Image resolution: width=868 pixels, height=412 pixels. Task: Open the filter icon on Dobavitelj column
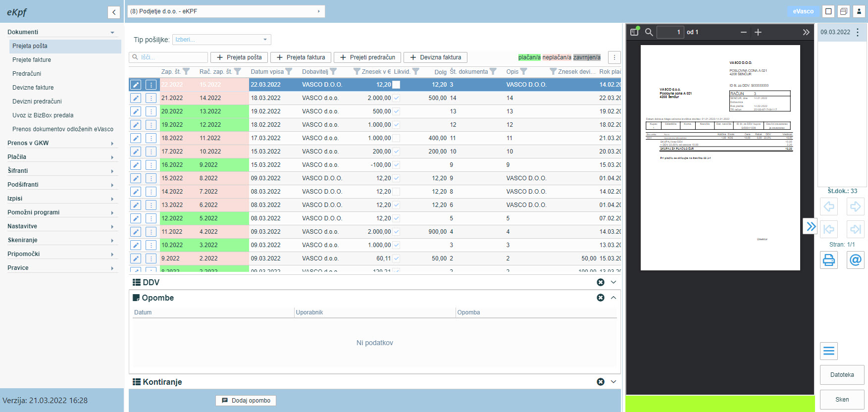click(x=333, y=71)
